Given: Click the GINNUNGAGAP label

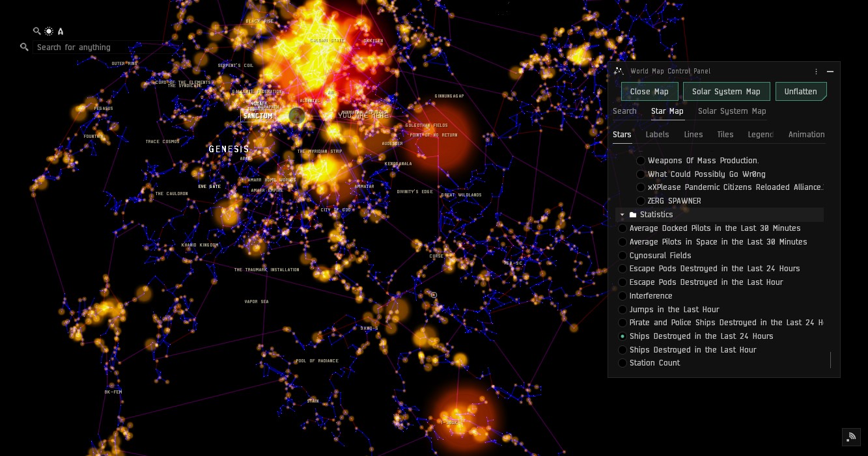Looking at the screenshot, I should point(449,96).
